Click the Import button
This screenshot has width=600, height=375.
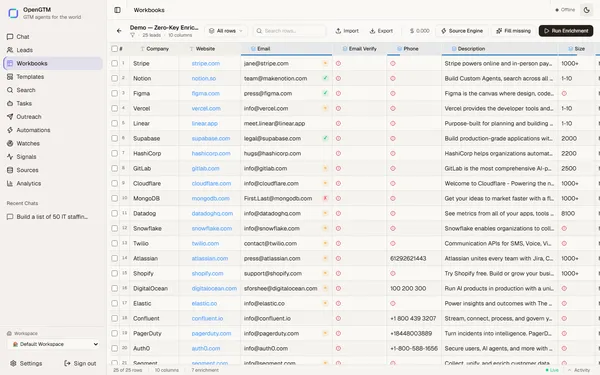coord(347,31)
